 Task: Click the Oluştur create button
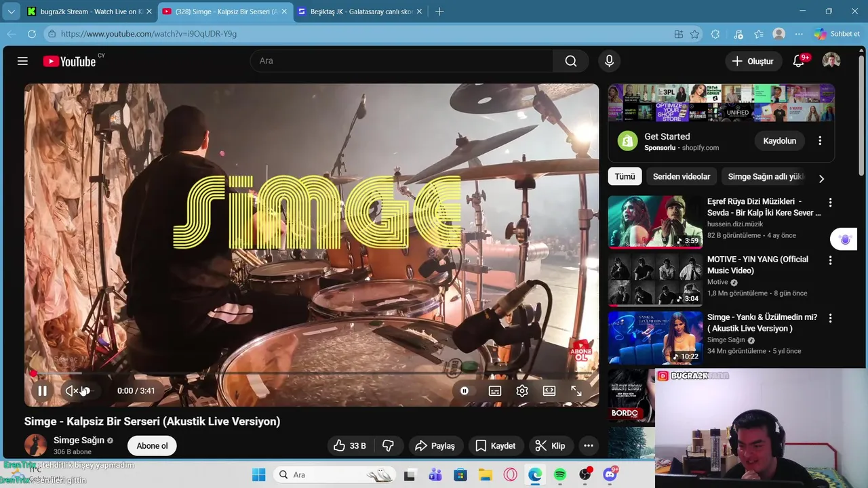point(753,61)
